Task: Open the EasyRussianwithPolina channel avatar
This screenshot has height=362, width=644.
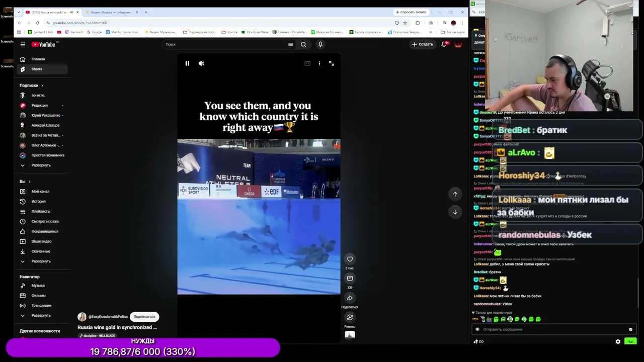Action: pyautogui.click(x=82, y=317)
